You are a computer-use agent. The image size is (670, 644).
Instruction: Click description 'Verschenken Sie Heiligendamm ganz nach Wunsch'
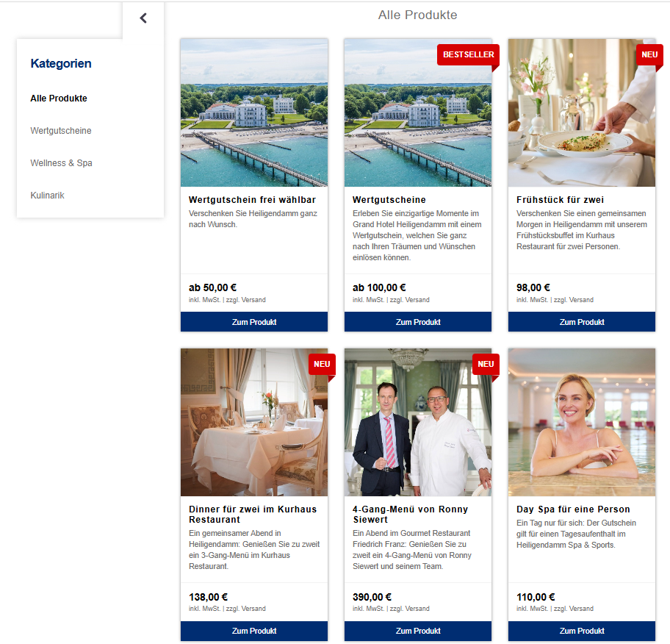coord(253,219)
